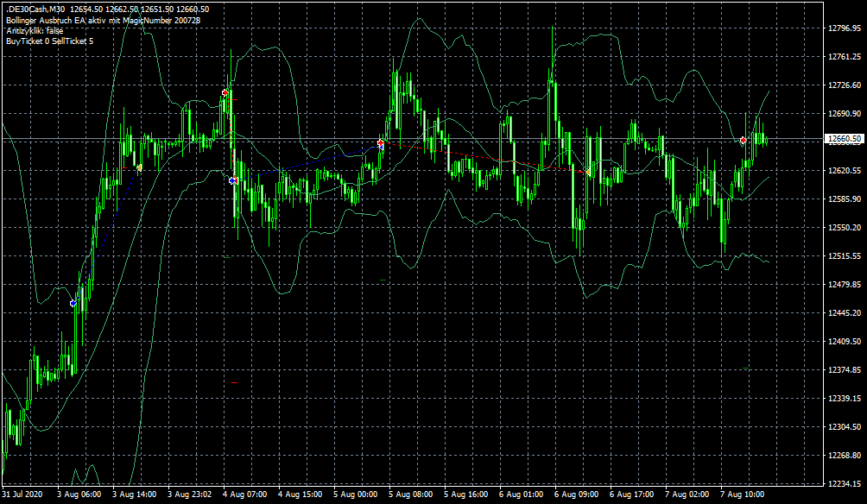Click the 4 Aug 15:00 time label

point(301,494)
